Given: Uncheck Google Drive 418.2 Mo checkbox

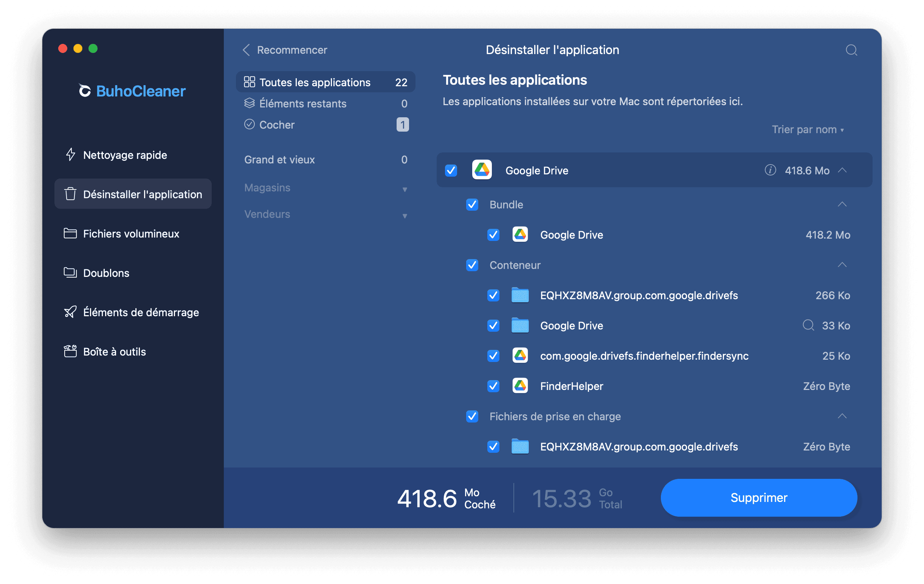Looking at the screenshot, I should 493,235.
